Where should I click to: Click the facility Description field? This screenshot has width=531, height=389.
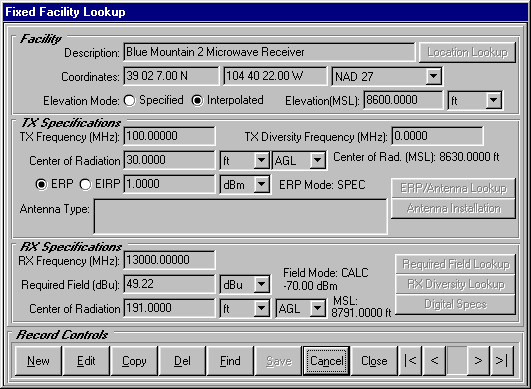(x=269, y=52)
